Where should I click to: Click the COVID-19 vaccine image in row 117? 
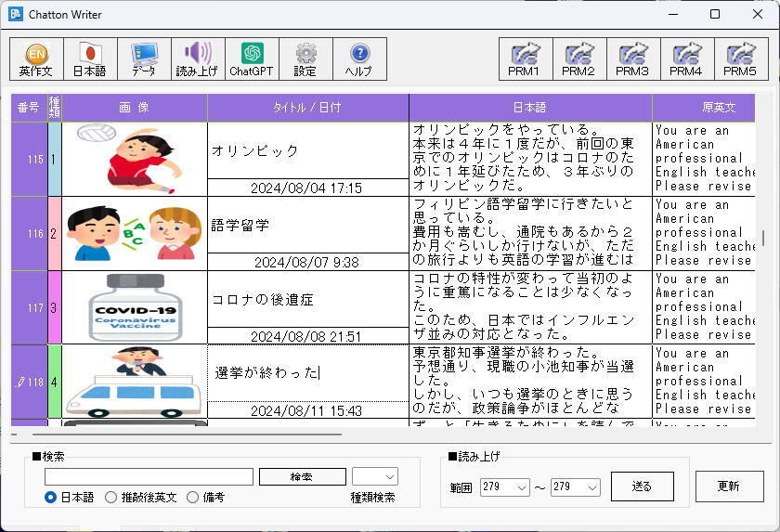pos(135,307)
